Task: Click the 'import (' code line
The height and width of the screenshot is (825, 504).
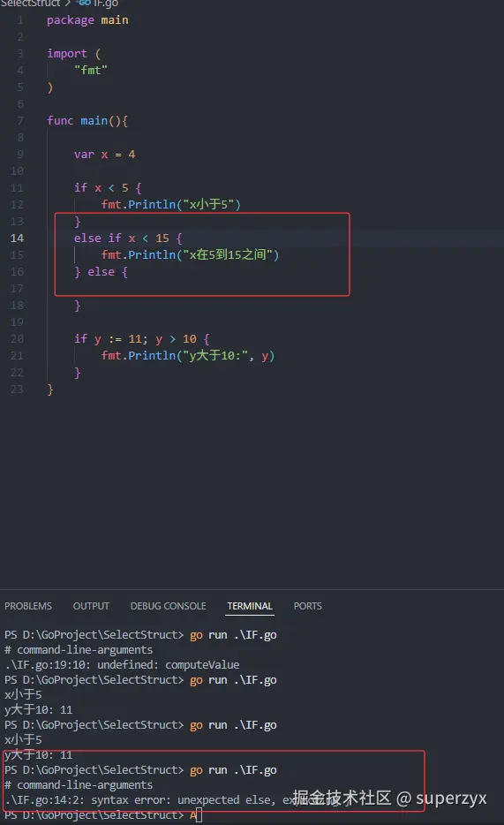Action: [x=73, y=54]
